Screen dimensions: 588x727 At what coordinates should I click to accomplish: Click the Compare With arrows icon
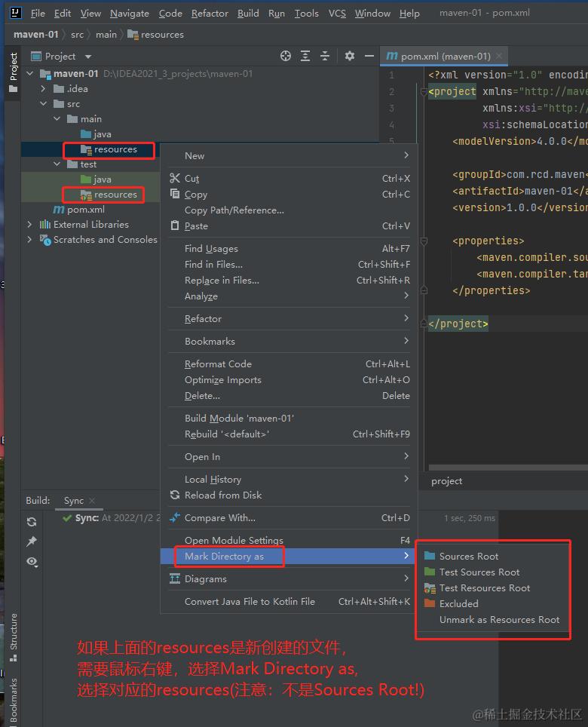pos(175,517)
